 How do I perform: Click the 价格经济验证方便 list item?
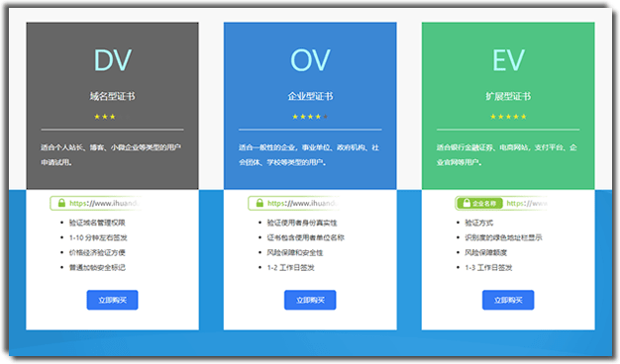click(97, 252)
